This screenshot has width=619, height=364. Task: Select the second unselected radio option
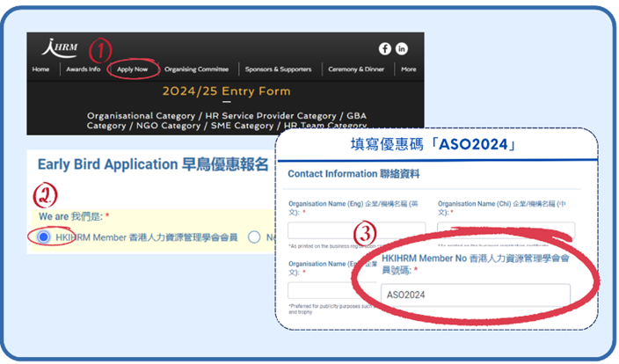[x=254, y=237]
